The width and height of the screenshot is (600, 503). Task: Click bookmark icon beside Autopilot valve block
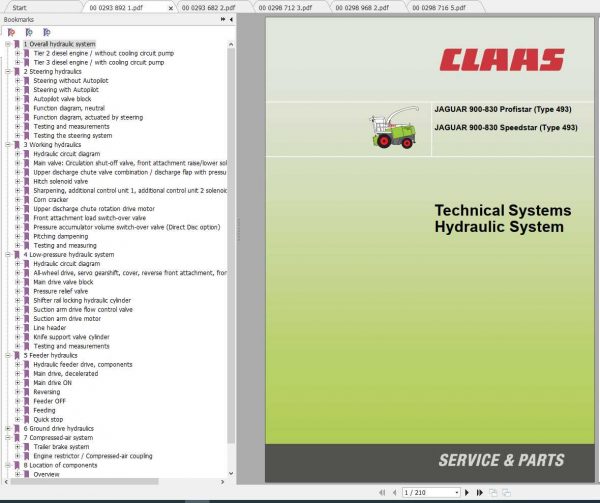pos(26,99)
